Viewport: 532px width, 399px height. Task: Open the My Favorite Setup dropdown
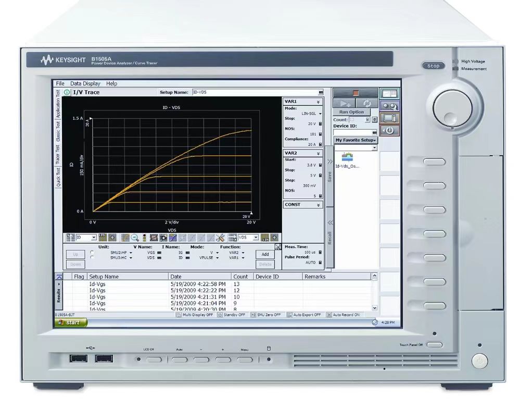coord(356,140)
